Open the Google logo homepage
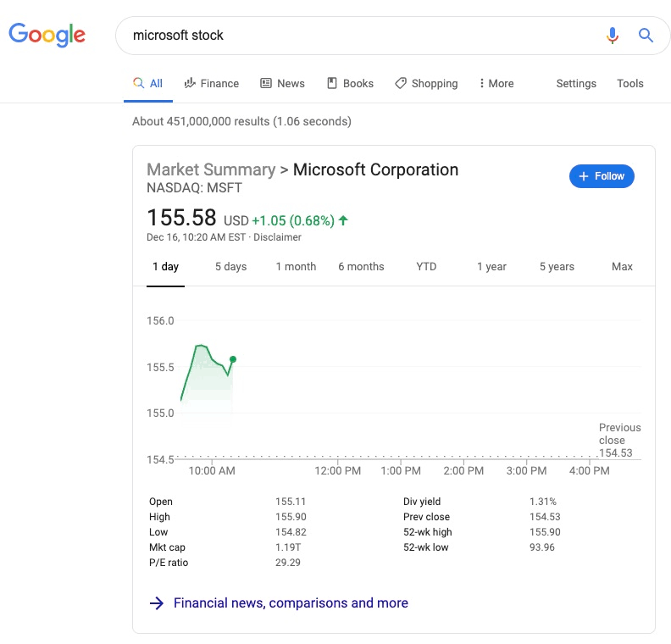 (47, 35)
